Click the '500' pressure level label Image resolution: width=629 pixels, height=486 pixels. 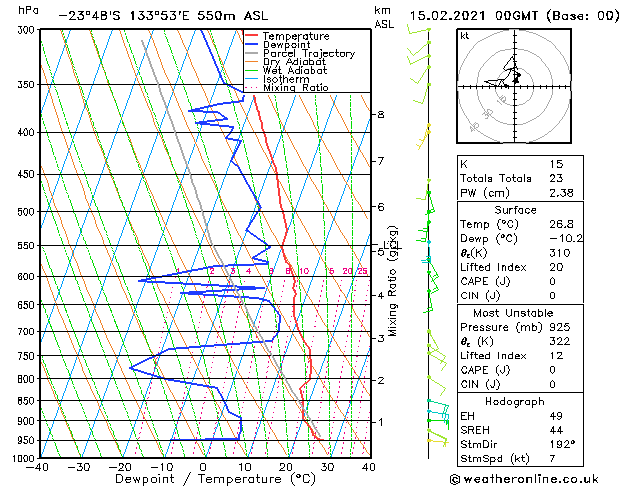28,211
